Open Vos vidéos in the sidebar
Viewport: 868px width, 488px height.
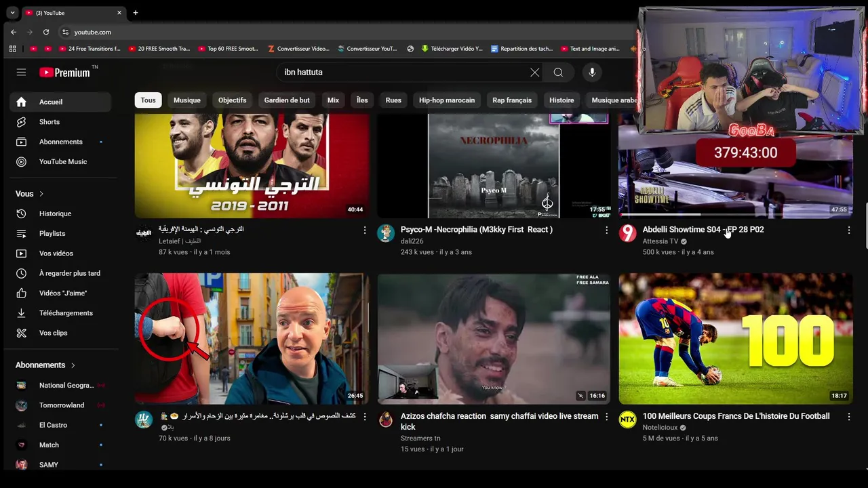click(60, 253)
